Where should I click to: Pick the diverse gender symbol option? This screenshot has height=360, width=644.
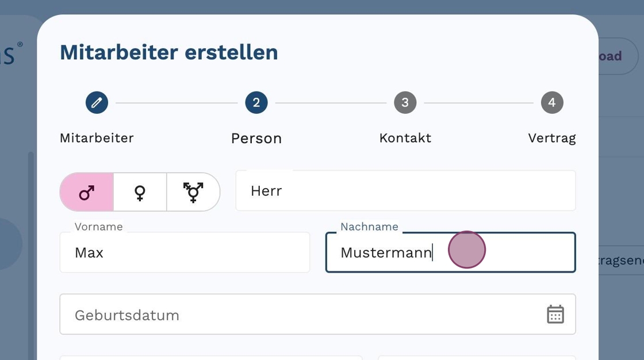click(x=193, y=192)
